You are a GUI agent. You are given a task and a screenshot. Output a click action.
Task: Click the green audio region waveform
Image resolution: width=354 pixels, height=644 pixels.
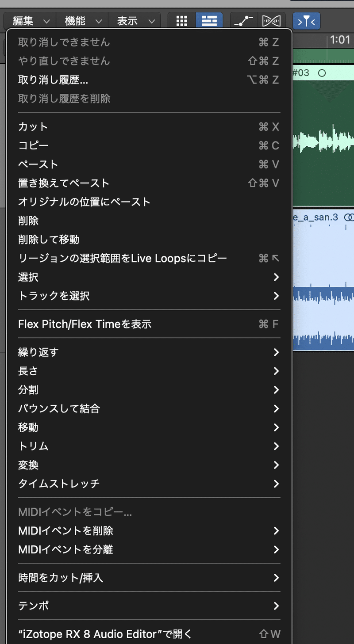pos(323,141)
